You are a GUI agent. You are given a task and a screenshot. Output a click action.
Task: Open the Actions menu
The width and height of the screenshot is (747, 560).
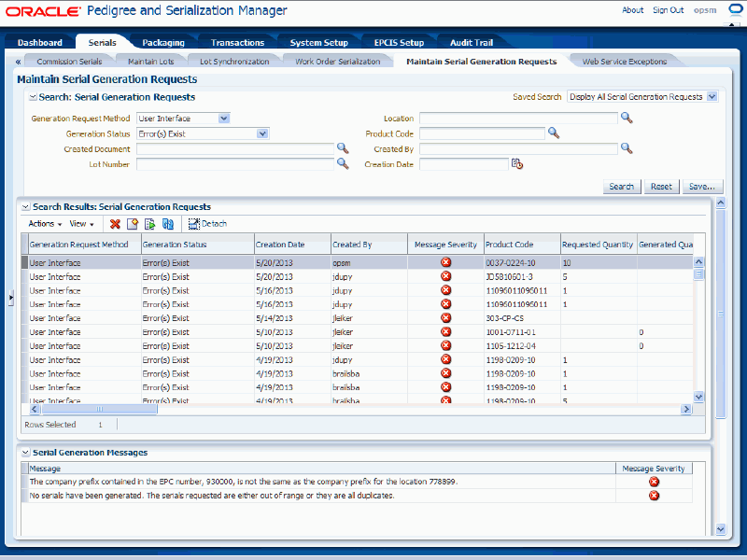pos(45,224)
